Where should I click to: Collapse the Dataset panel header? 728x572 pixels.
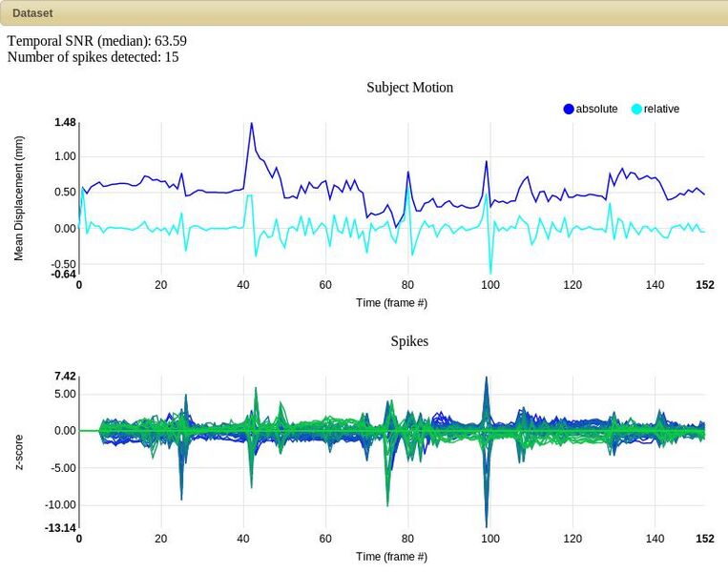pos(364,13)
